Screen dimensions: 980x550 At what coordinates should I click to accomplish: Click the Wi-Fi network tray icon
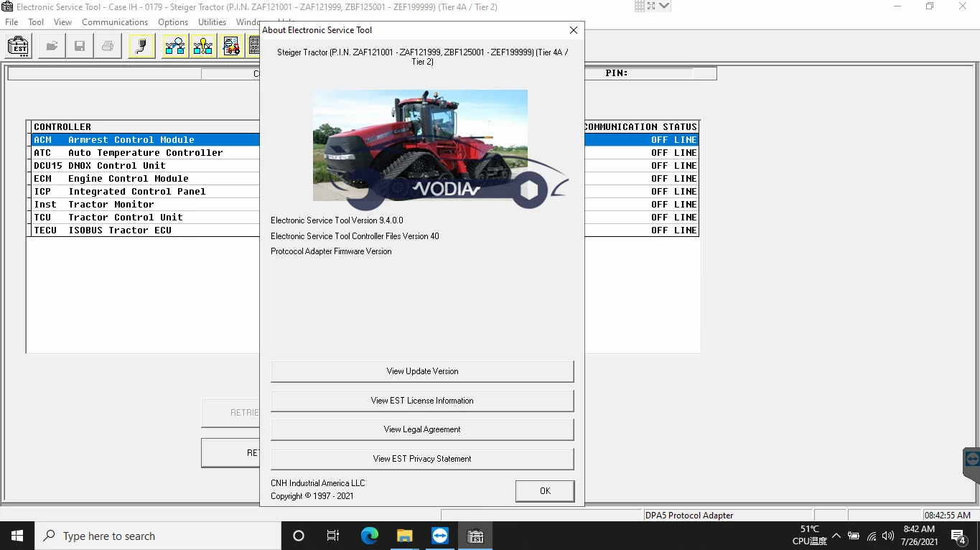(872, 536)
